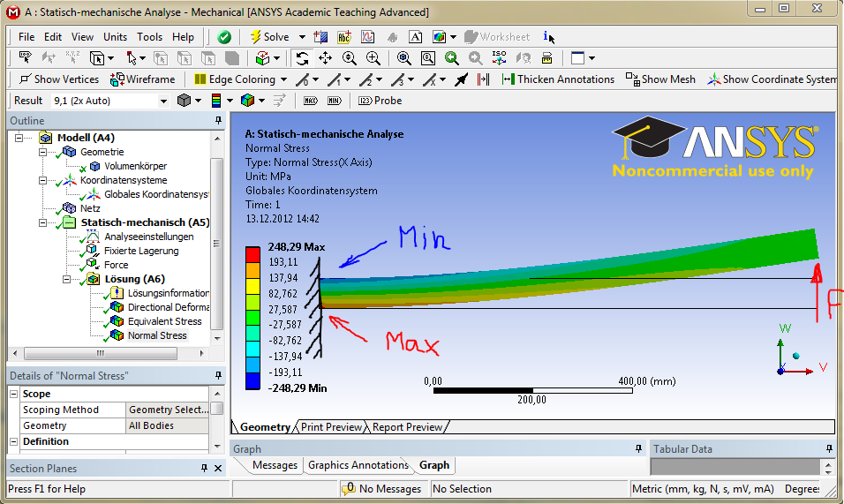Click the Solve button in the toolbar
Image resolution: width=844 pixels, height=504 pixels.
[268, 37]
